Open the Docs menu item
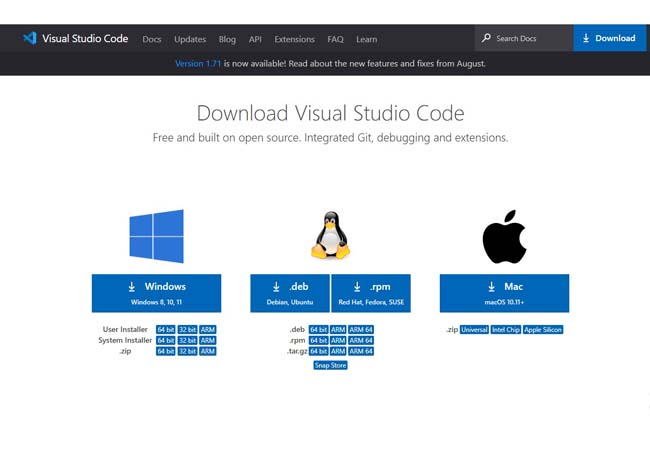Screen dimensions: 650x450 [x=152, y=39]
